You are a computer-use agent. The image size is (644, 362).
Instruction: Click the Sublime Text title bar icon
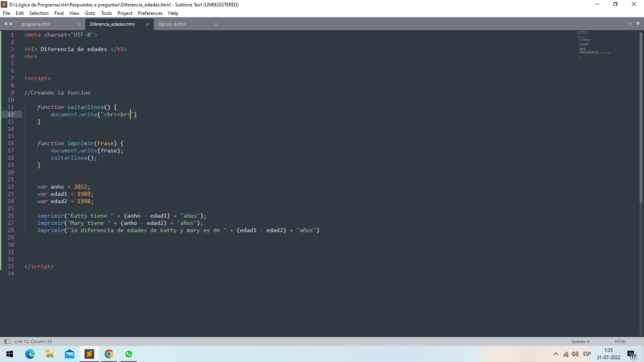click(4, 4)
